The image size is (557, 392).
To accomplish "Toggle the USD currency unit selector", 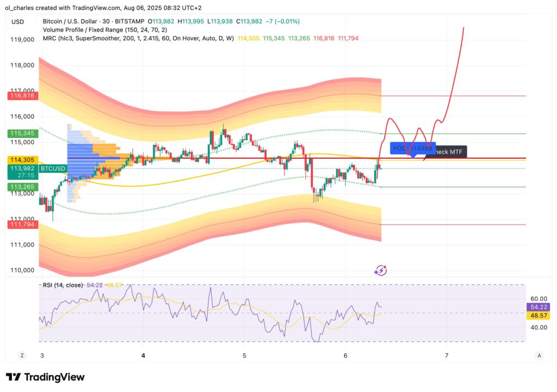I will (x=17, y=22).
